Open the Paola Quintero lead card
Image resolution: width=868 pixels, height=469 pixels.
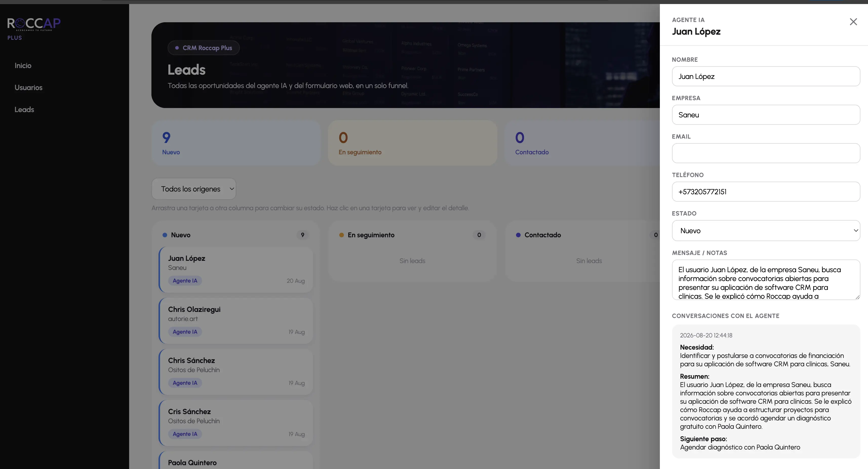coord(236,460)
